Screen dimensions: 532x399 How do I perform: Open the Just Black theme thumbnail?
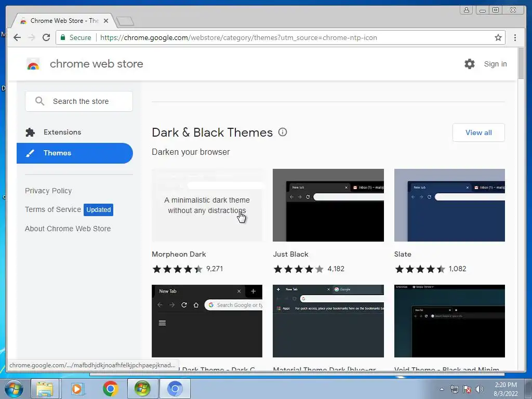(x=328, y=205)
